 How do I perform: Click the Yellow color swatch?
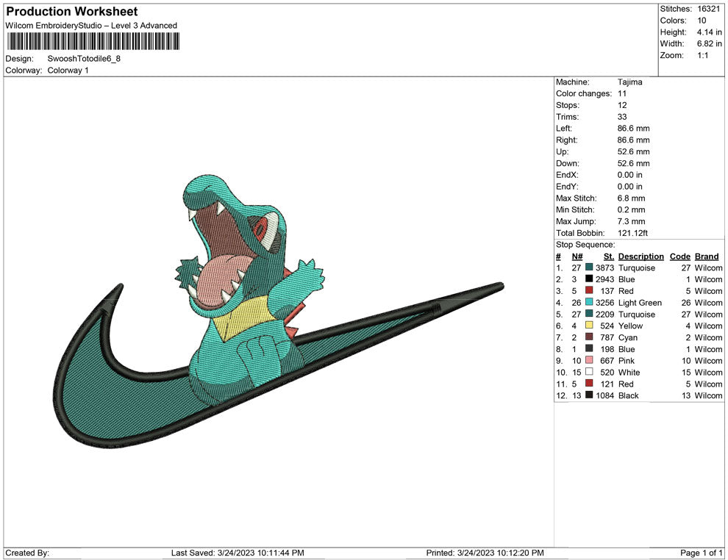point(589,326)
